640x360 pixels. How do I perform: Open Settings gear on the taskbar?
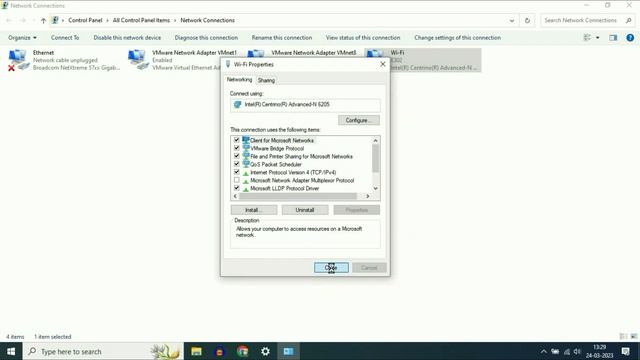click(x=265, y=351)
